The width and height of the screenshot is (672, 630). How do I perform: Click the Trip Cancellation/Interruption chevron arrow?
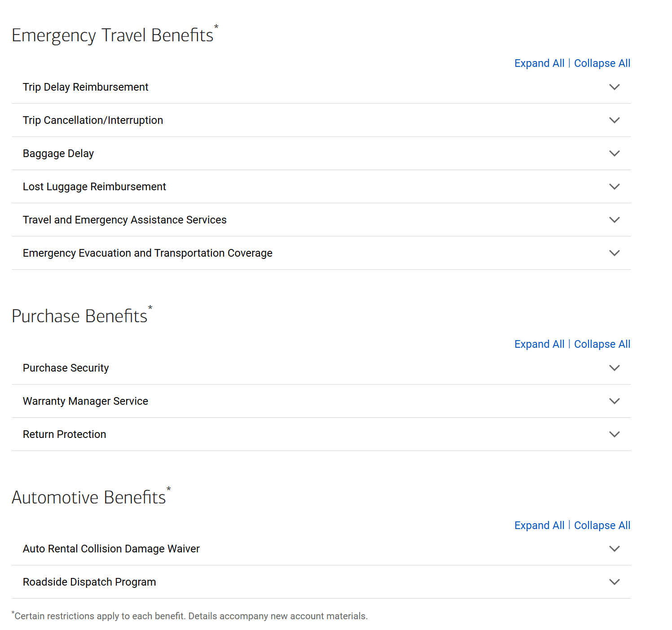[x=614, y=120]
